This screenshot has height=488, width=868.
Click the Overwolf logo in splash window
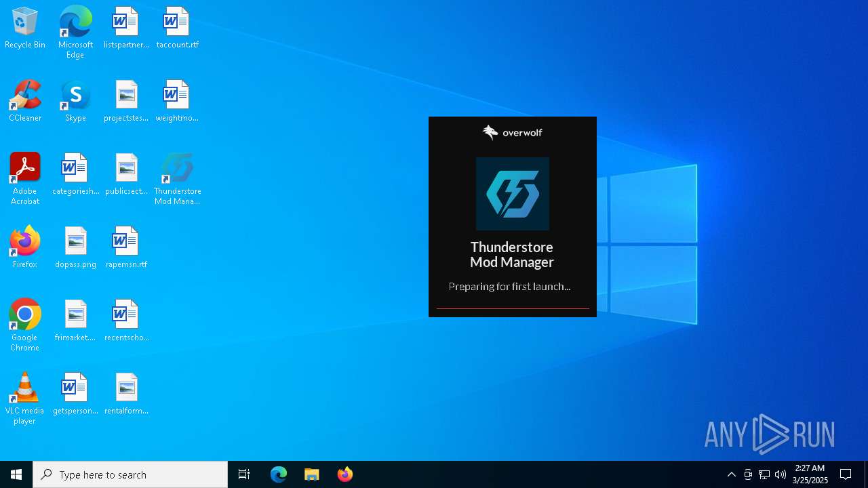[512, 132]
